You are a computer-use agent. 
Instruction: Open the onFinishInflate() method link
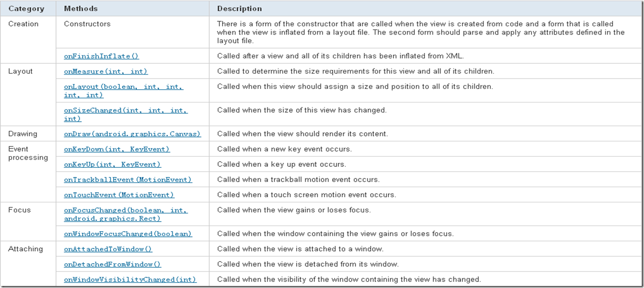[101, 56]
